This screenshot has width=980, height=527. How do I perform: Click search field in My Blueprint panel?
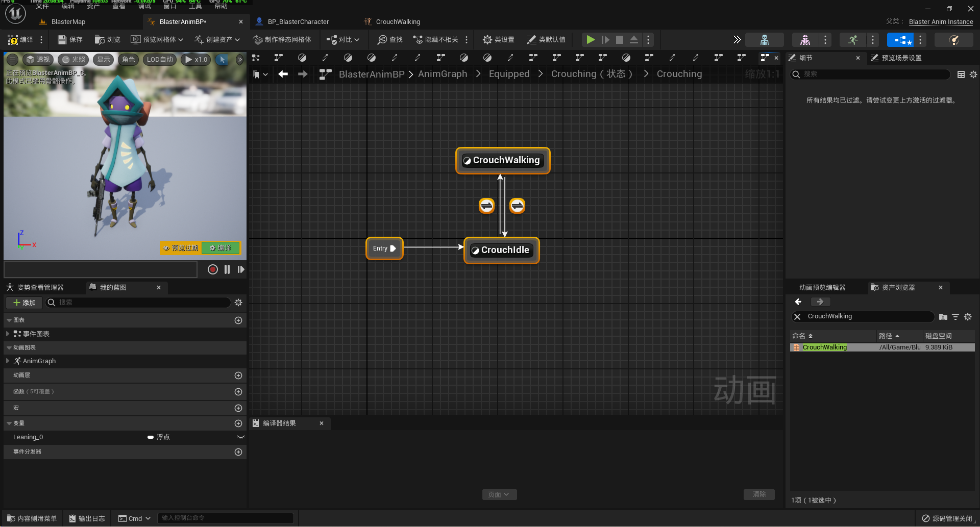click(138, 303)
